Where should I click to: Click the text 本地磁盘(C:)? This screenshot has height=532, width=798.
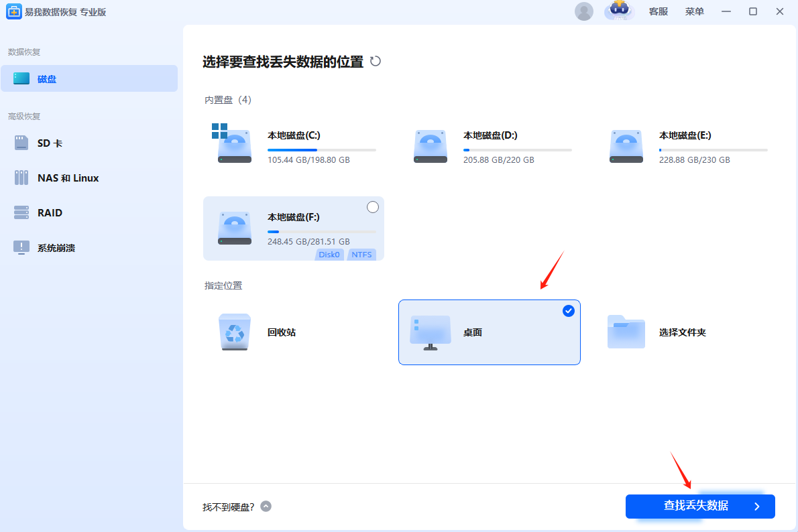click(294, 135)
